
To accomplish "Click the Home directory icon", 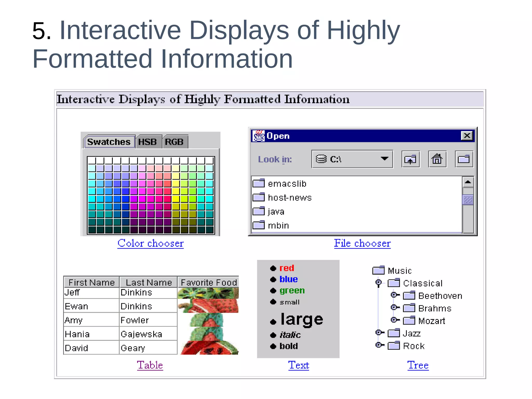I will tap(437, 159).
